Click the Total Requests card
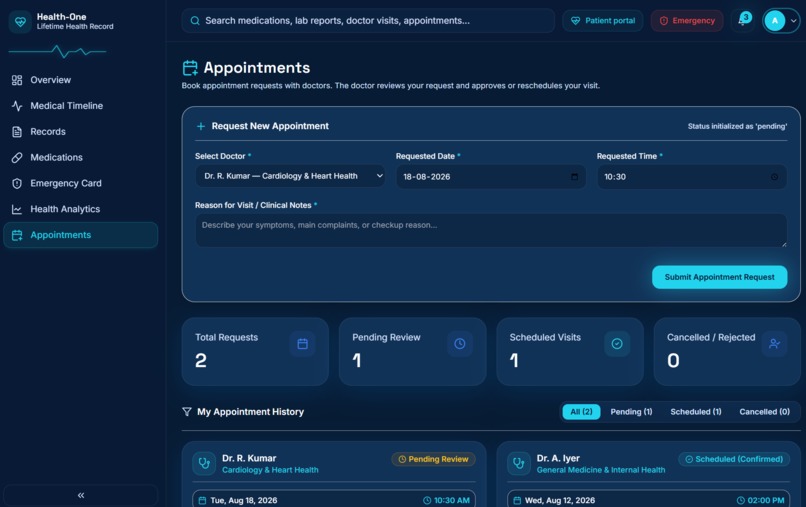The height and width of the screenshot is (507, 806). click(x=255, y=352)
